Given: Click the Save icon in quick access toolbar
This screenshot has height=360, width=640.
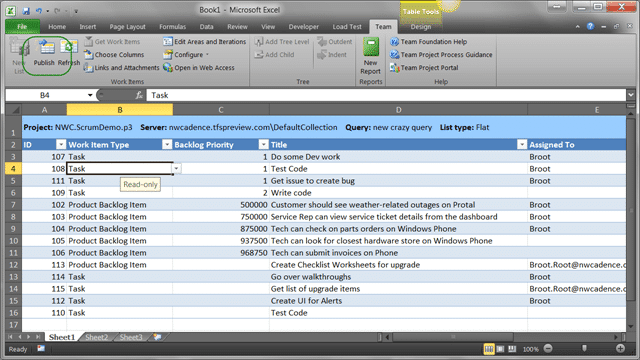Looking at the screenshot, I should [26, 11].
